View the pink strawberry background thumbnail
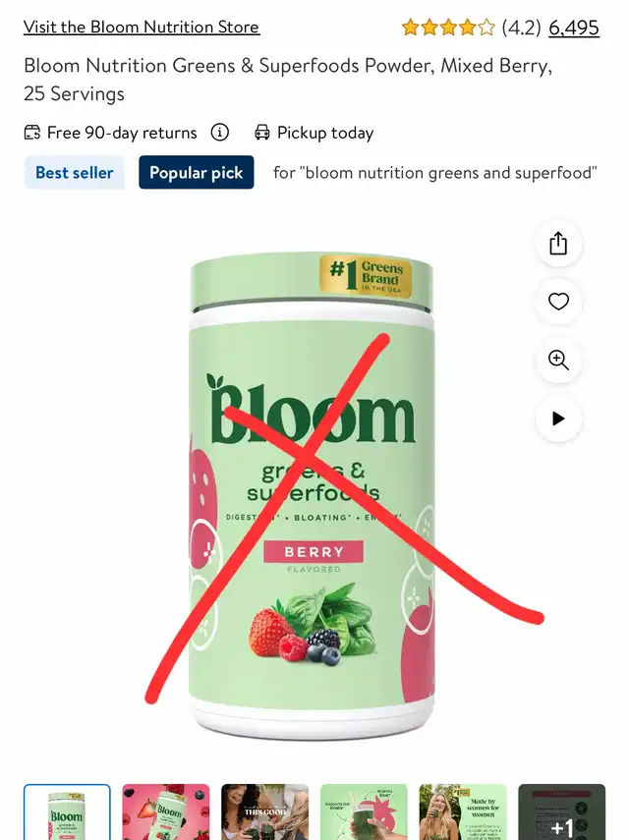The image size is (629, 840). [166, 812]
